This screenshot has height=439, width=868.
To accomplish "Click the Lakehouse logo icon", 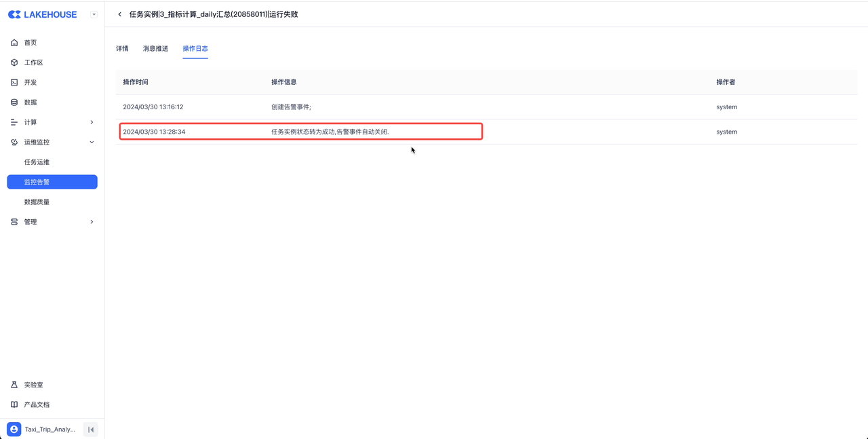I will click(14, 14).
